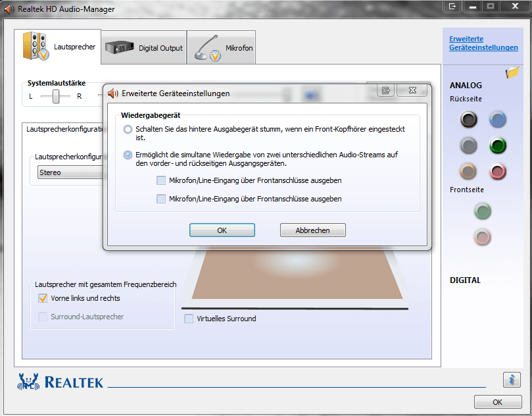Check first Mikrofon/Line-Eingang Frontanschlüsse checkbox
The width and height of the screenshot is (532, 416).
[161, 180]
